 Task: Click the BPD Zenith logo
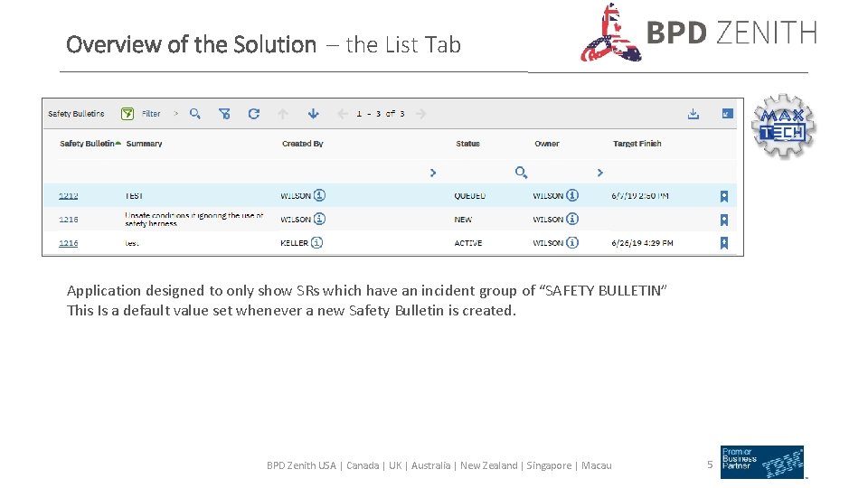[699, 33]
